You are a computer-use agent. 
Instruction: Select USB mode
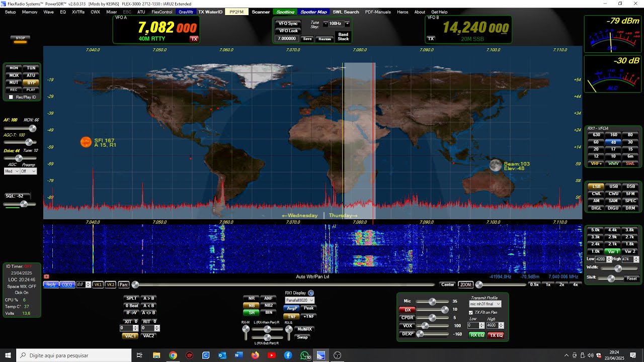pos(614,187)
